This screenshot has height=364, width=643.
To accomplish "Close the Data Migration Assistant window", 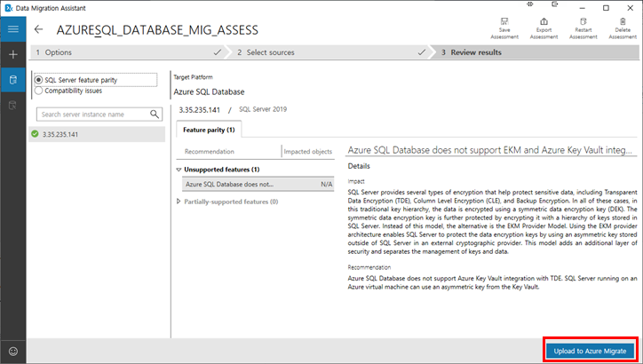I will pyautogui.click(x=631, y=8).
